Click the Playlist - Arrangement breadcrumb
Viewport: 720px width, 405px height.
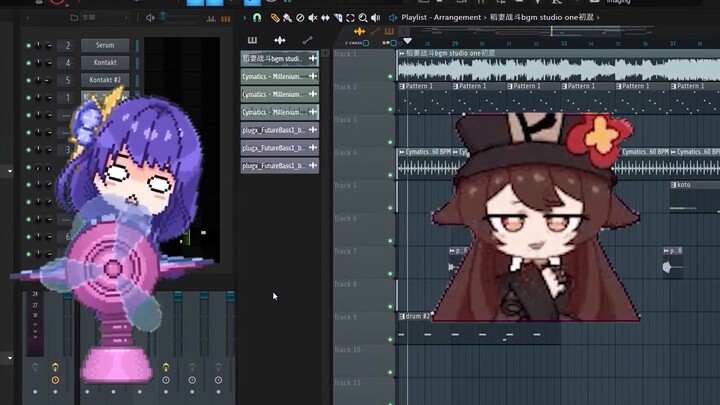point(441,17)
